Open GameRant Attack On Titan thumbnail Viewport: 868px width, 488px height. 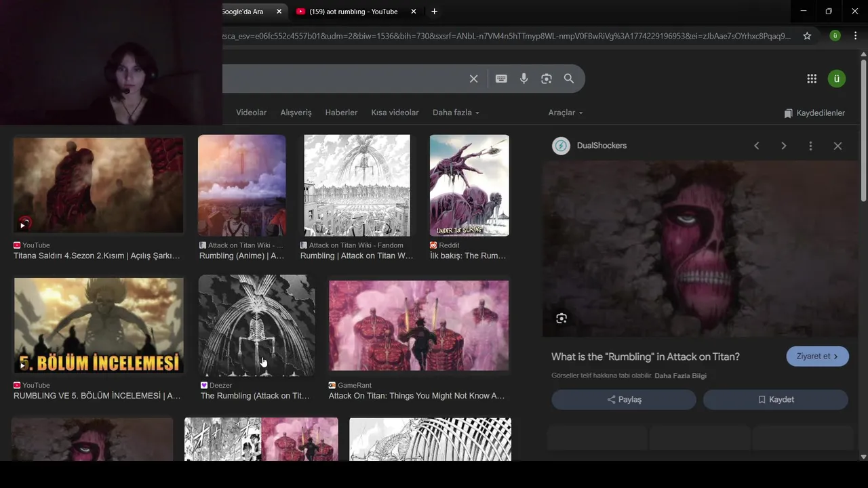(418, 325)
